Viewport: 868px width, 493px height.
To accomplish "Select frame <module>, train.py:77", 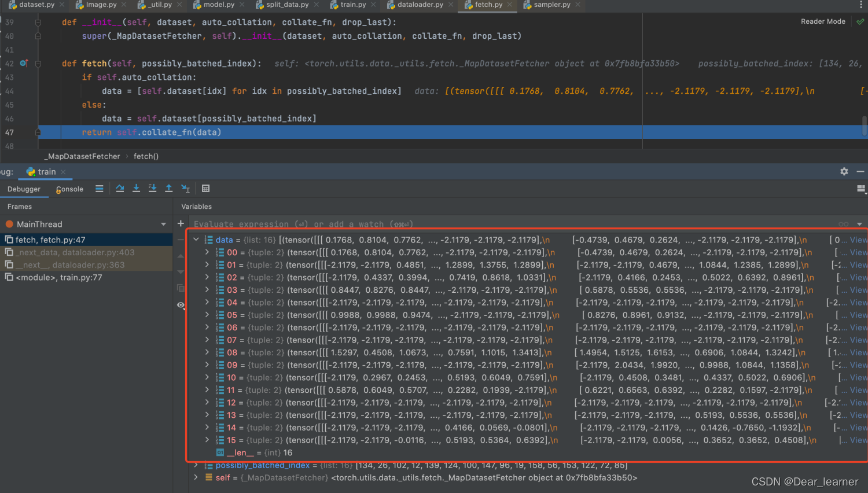I will [x=86, y=278].
